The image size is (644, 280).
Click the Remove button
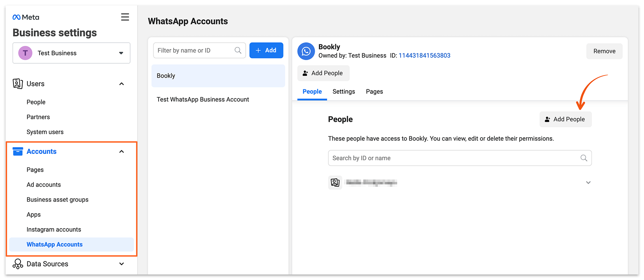(x=604, y=51)
